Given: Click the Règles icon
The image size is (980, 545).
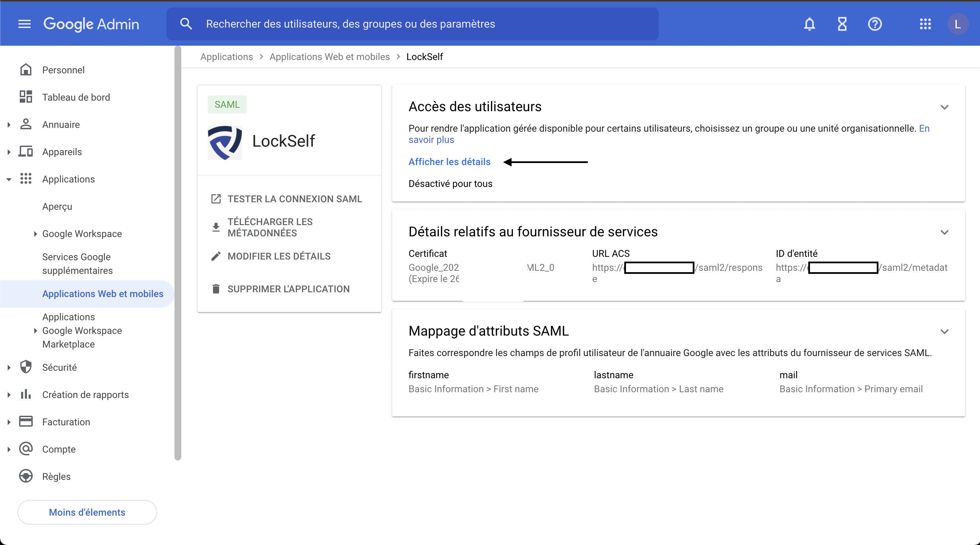Looking at the screenshot, I should coord(26,476).
